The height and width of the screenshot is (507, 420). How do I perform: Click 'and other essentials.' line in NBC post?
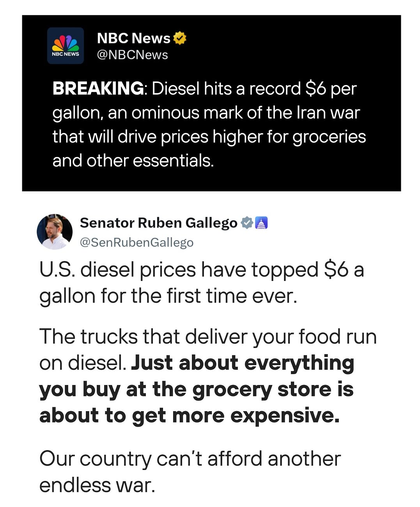coord(133,161)
